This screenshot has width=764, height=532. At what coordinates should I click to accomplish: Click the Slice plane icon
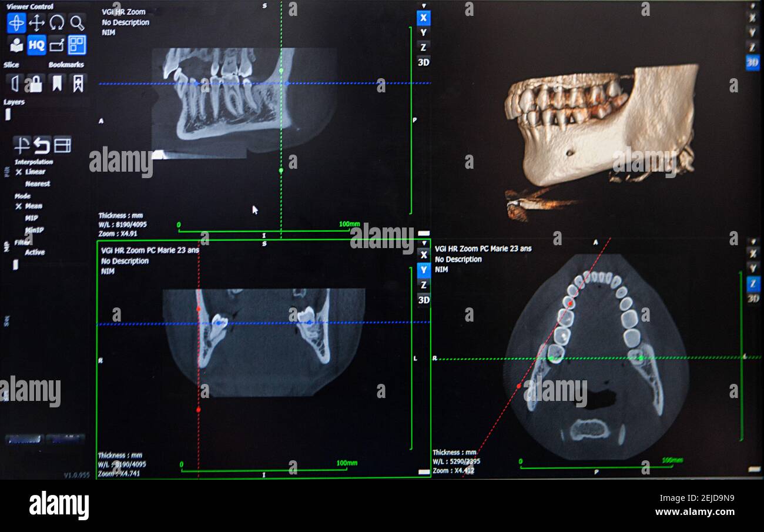click(x=15, y=83)
